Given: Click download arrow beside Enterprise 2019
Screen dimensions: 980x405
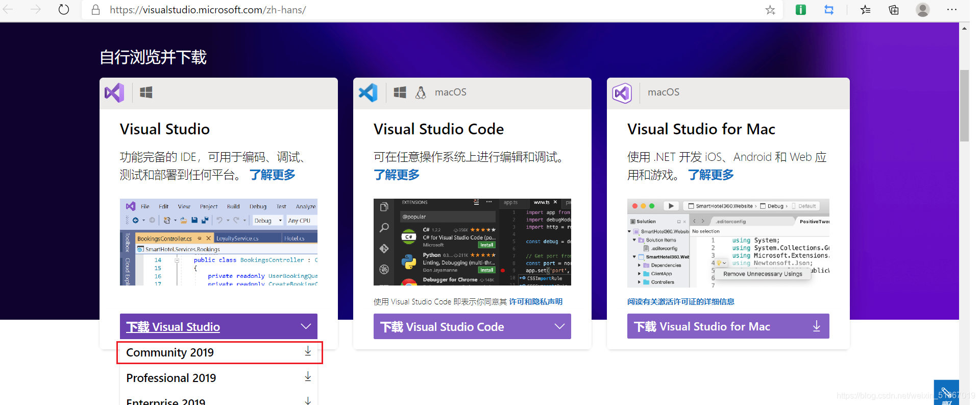Looking at the screenshot, I should (x=308, y=401).
